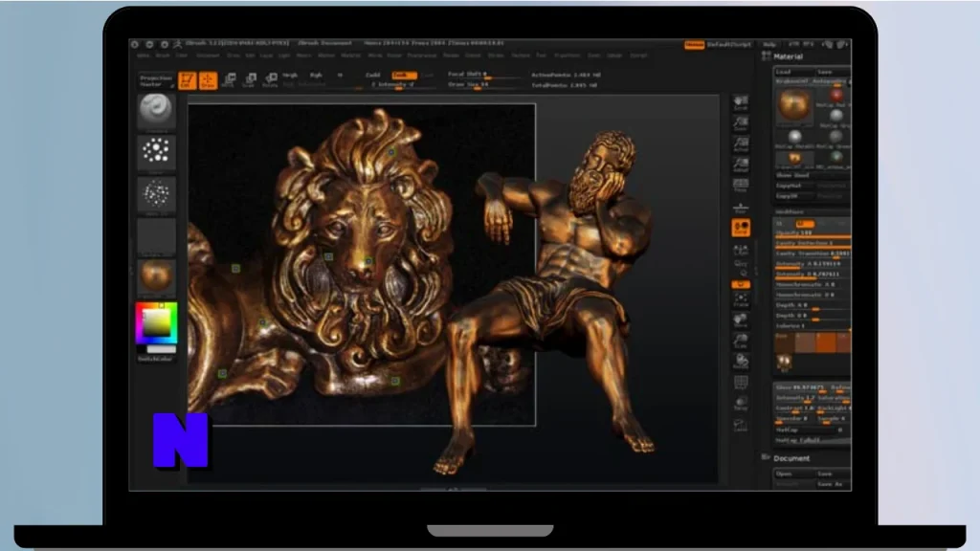Open the Help menu

[x=769, y=45]
